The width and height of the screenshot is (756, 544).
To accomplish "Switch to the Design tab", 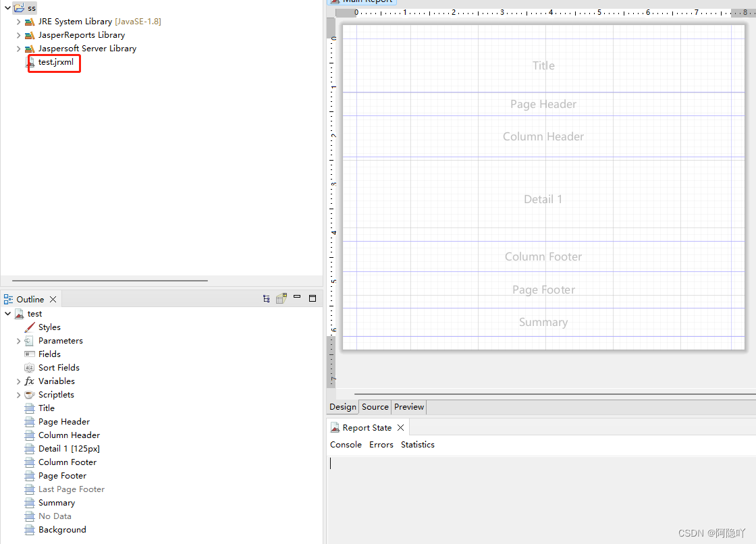I will [x=343, y=407].
